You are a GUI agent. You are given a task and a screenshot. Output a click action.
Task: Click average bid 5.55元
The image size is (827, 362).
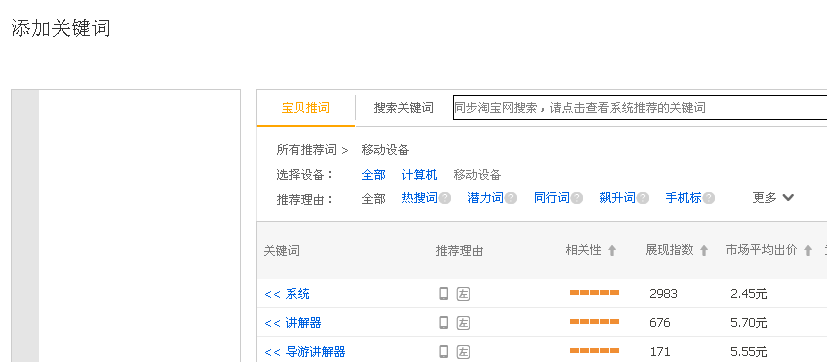tap(749, 351)
